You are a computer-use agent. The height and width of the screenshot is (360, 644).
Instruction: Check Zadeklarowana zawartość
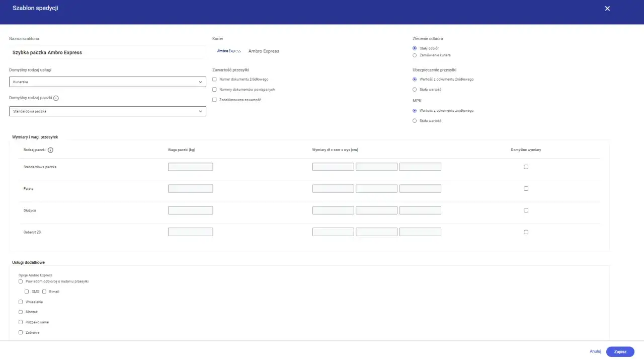[x=214, y=100]
